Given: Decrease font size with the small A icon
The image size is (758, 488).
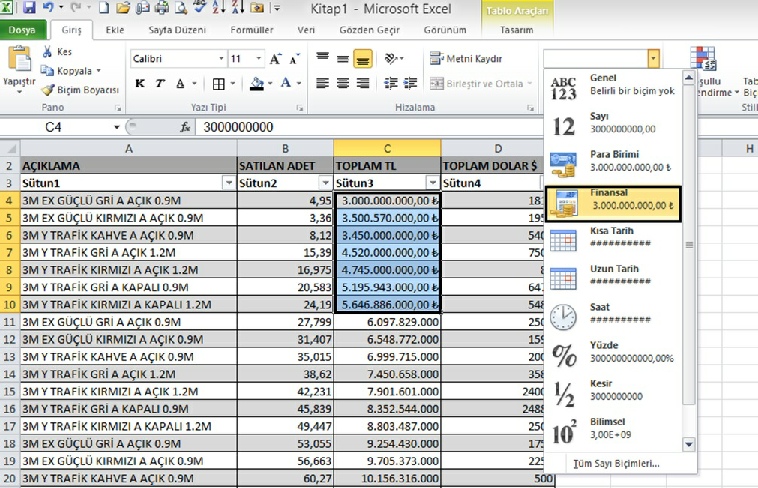Looking at the screenshot, I should (294, 59).
